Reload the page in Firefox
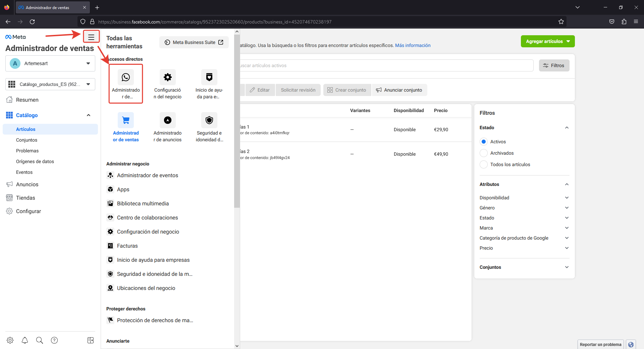644x349 pixels. coord(32,22)
